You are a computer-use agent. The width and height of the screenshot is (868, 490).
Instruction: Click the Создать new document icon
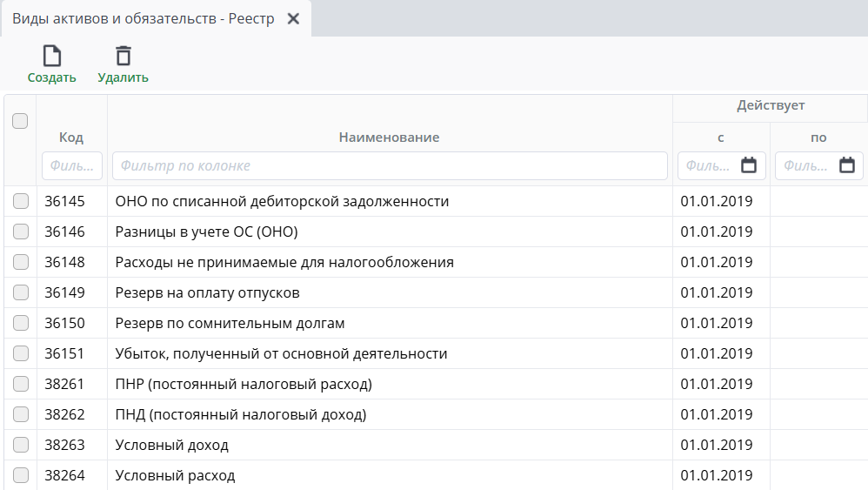click(x=52, y=57)
